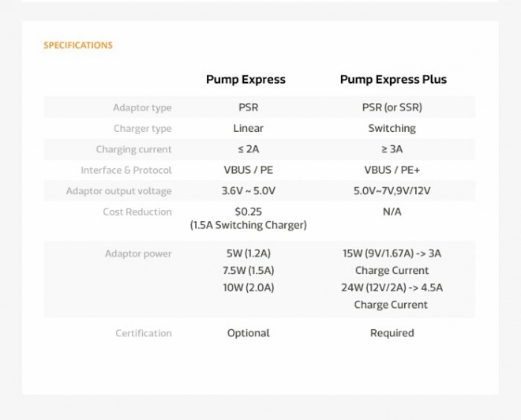Click the Linear charger type value

coord(248,128)
